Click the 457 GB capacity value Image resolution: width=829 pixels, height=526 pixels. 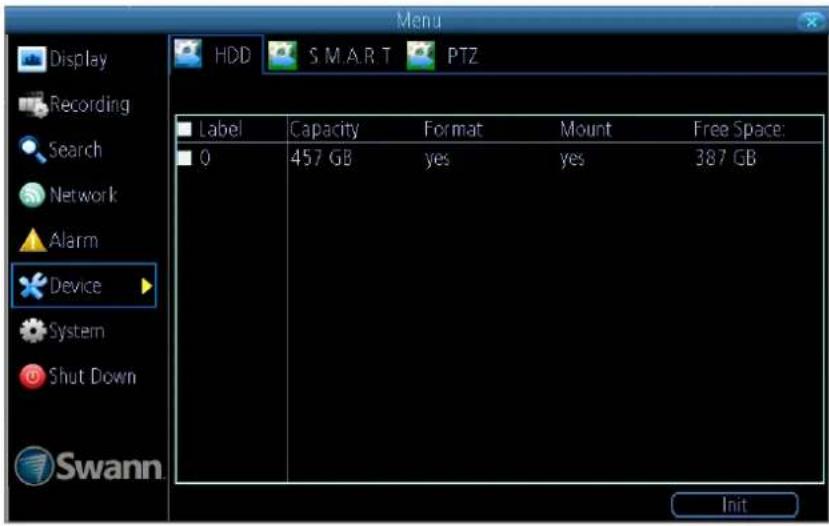pos(321,158)
